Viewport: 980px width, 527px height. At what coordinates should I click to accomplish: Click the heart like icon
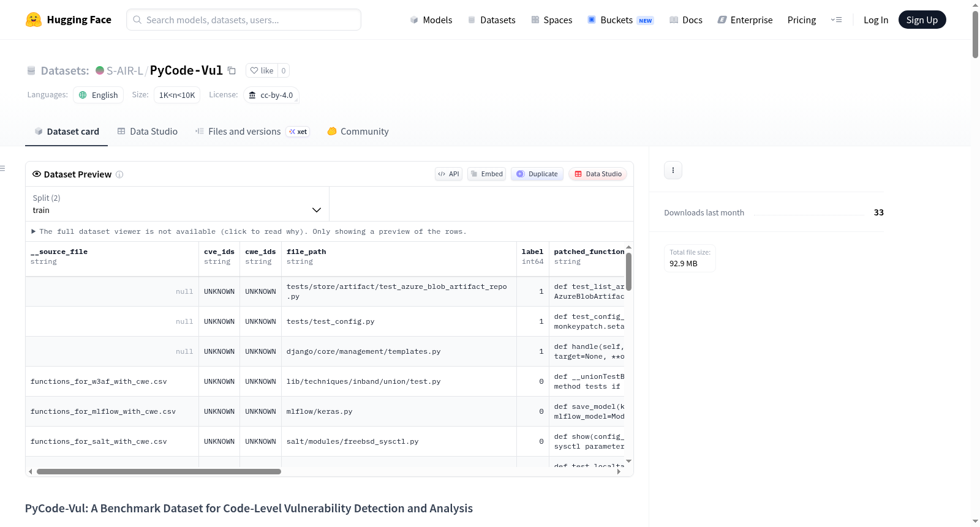pos(254,70)
